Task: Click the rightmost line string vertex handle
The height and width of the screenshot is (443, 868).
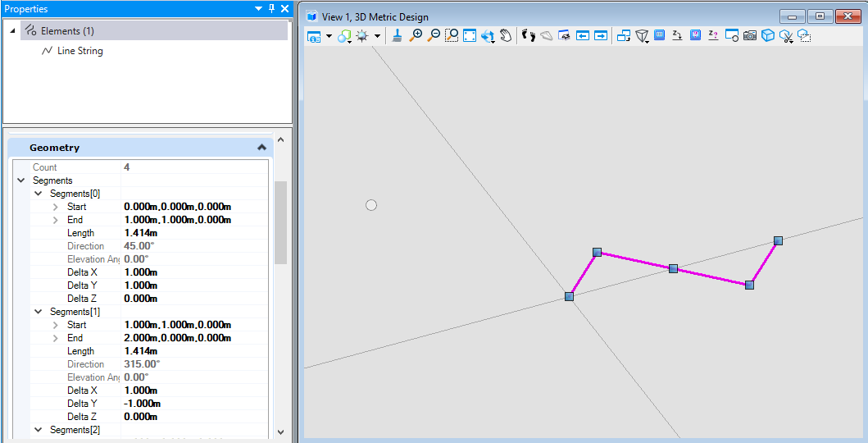Action: tap(778, 241)
